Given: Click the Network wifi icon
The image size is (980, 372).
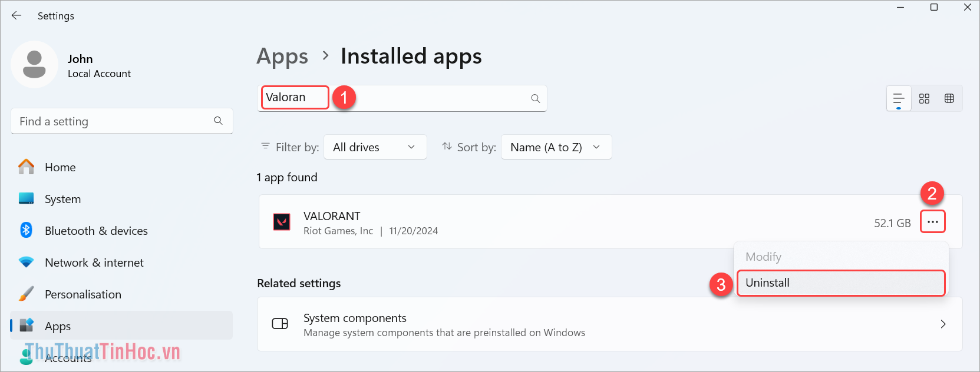Looking at the screenshot, I should (26, 263).
